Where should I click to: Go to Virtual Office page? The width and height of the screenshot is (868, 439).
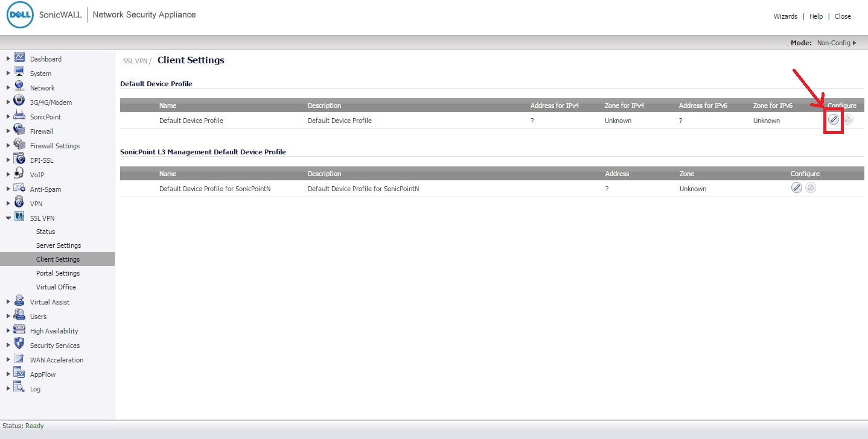pyautogui.click(x=56, y=287)
